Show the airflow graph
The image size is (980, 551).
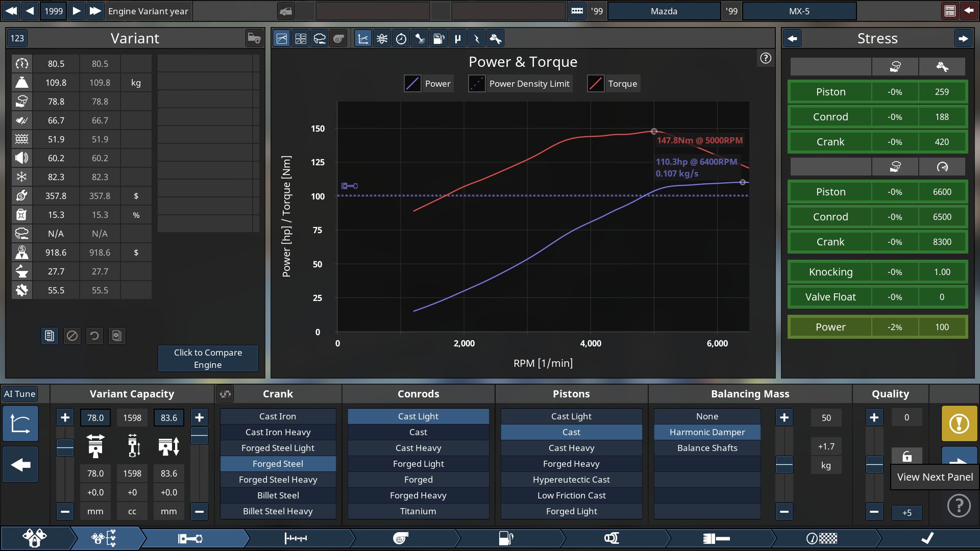pyautogui.click(x=382, y=38)
